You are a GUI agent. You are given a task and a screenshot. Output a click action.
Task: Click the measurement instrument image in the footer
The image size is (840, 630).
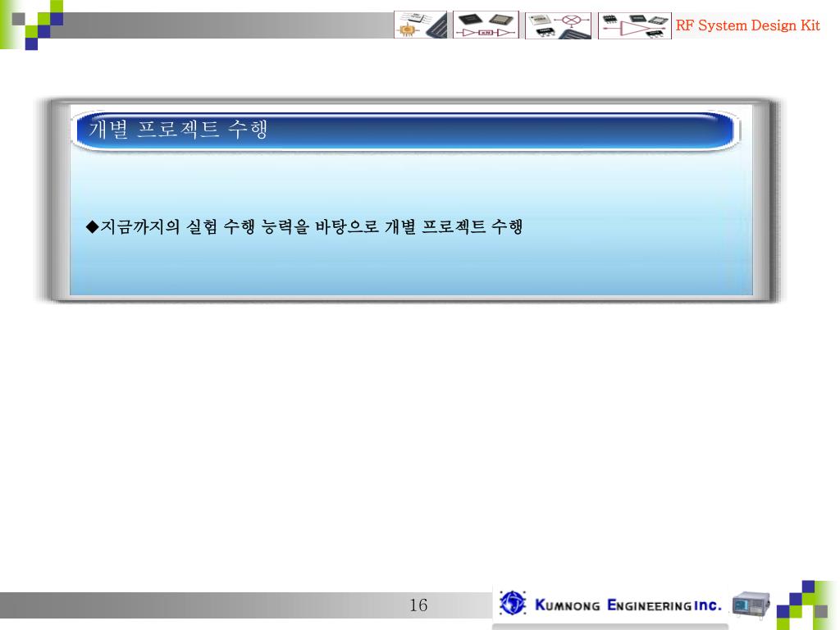tap(751, 604)
